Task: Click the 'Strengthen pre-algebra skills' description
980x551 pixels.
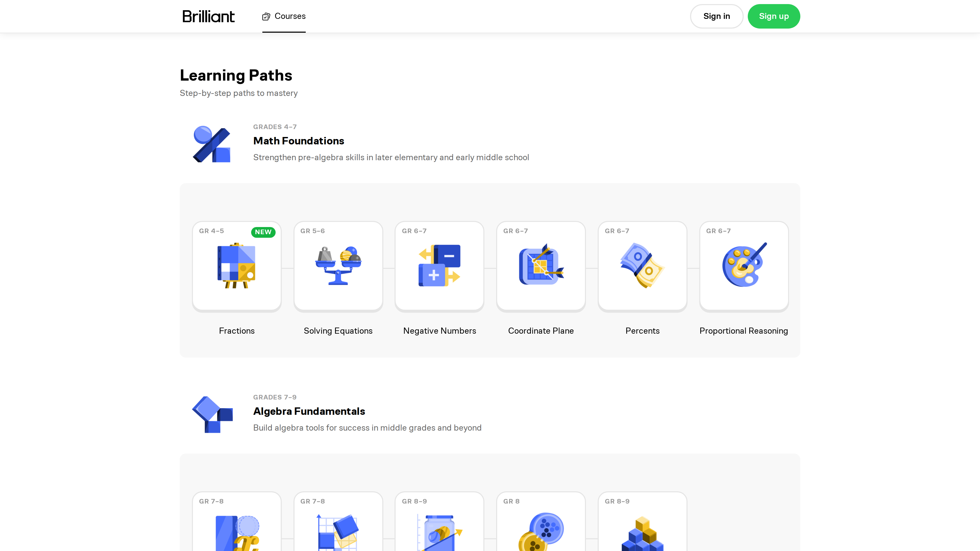Action: pyautogui.click(x=391, y=157)
